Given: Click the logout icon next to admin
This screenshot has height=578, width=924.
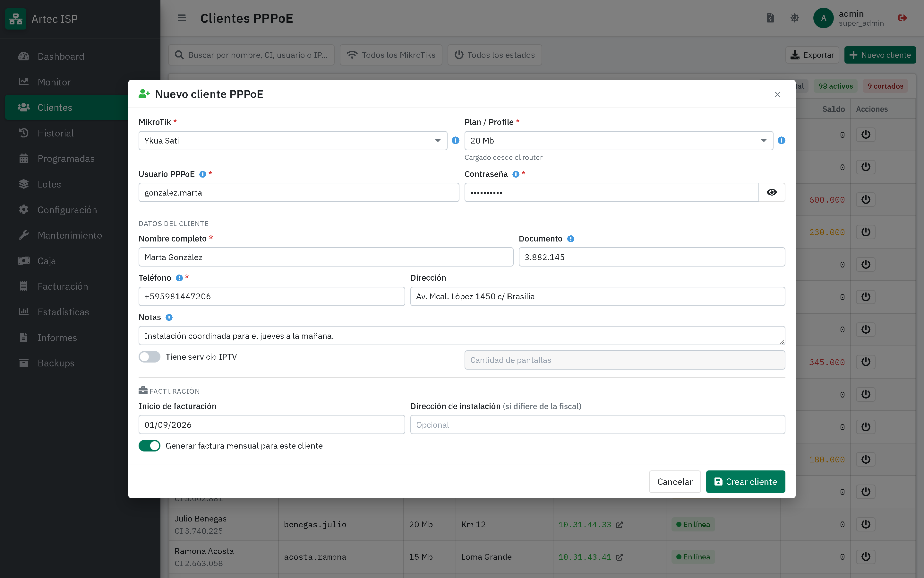Looking at the screenshot, I should 903,18.
